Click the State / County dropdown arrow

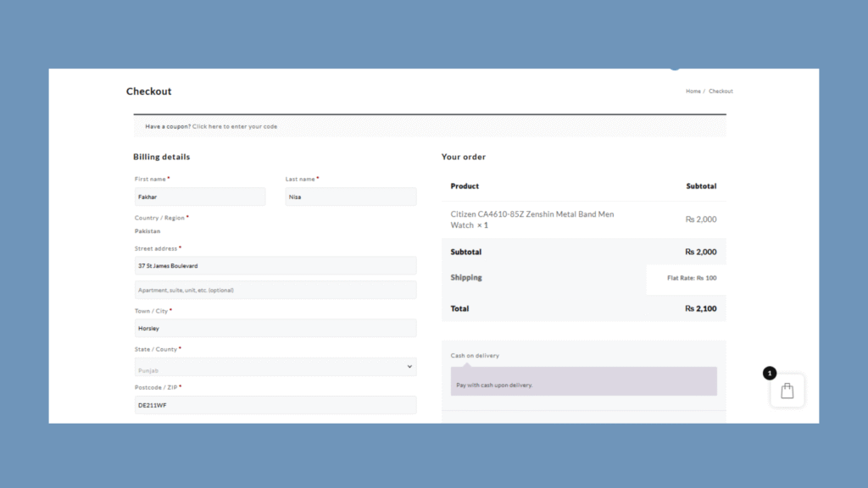click(409, 367)
